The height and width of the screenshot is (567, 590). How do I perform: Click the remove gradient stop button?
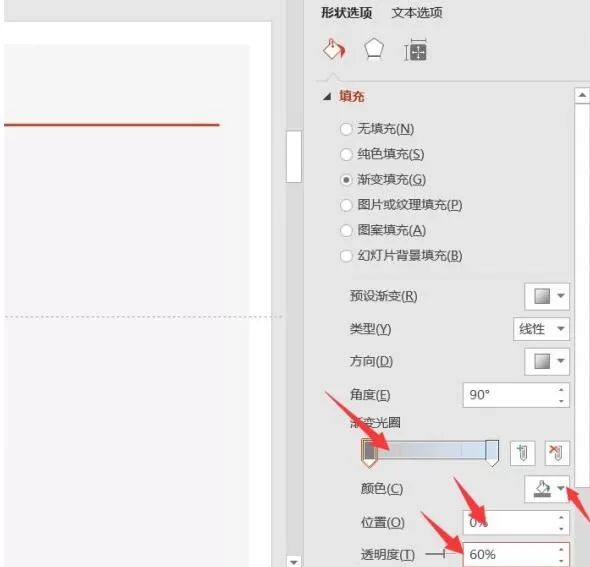(x=557, y=452)
